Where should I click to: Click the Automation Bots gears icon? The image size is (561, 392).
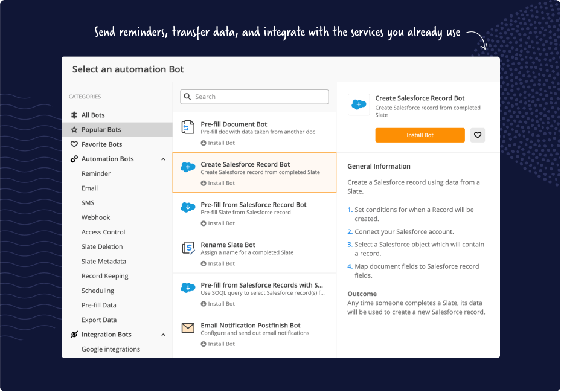click(74, 159)
